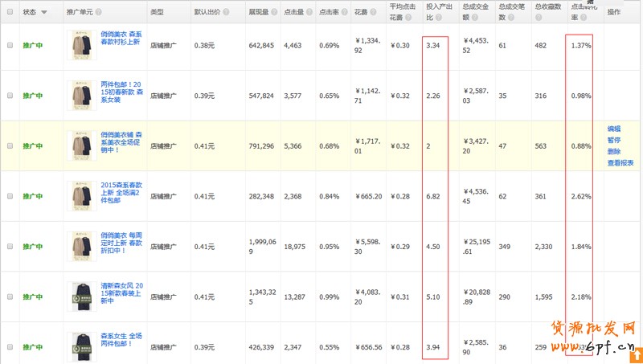This screenshot has width=643, height=364.
Task: Click help icon beside 推广单元 column header
Action: 98,13
